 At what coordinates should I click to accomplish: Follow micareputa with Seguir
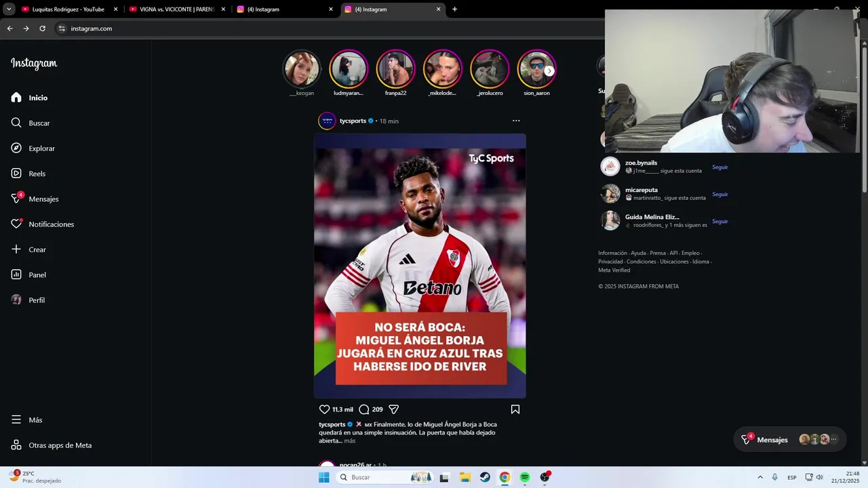click(719, 194)
